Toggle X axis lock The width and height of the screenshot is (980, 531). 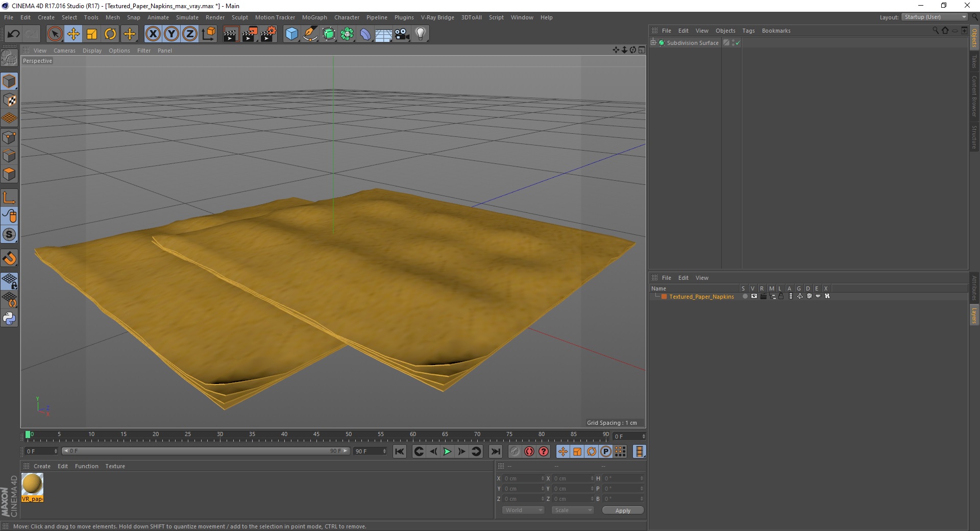pos(153,34)
